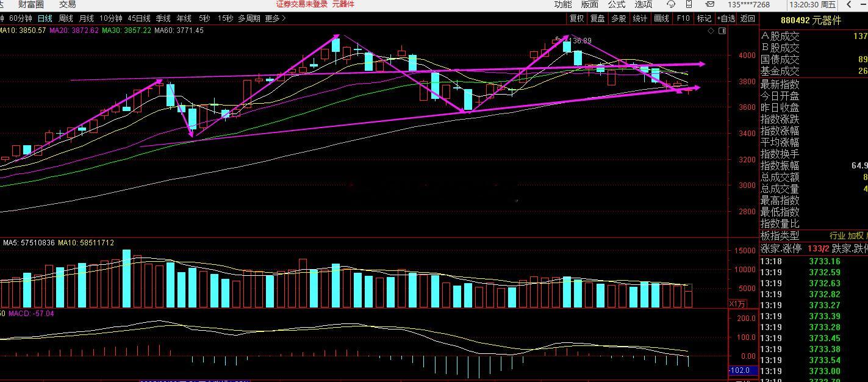Switch chart to 周线
The height and width of the screenshot is (382, 868).
(65, 18)
